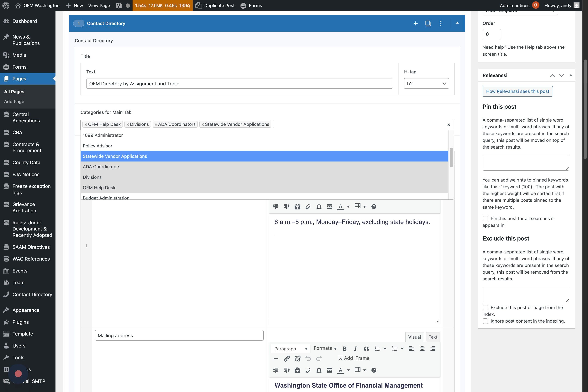Duplicate the Contact Directory layout block
588x392 pixels.
pos(428,24)
